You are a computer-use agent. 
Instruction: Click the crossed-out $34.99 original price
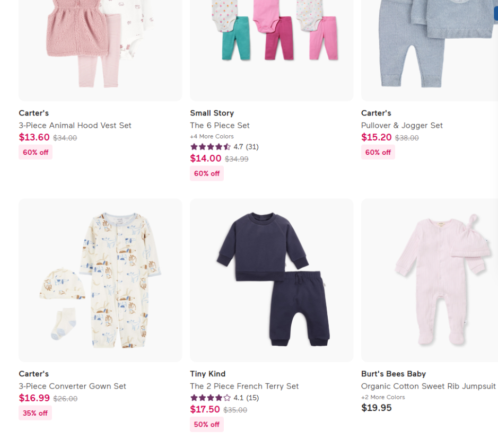[x=237, y=159]
